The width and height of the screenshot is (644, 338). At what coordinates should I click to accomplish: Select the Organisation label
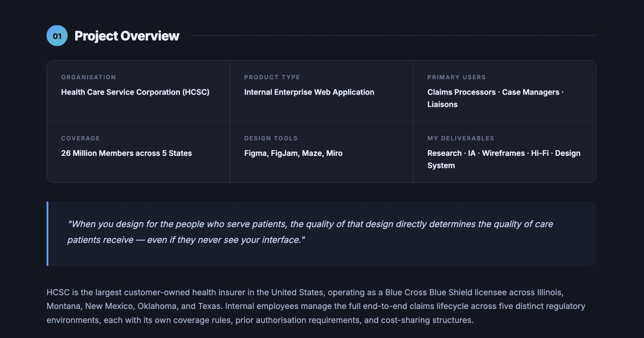point(89,77)
